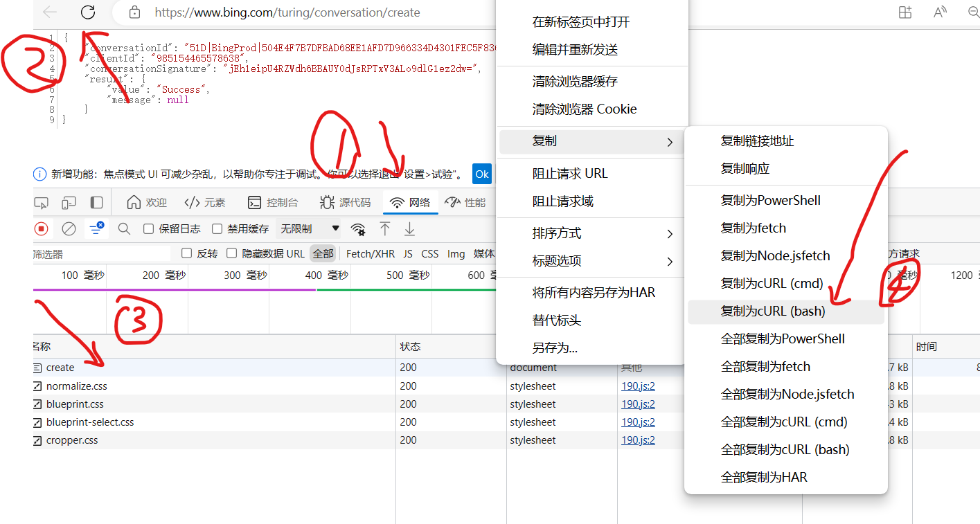Viewport: 980px width, 524px height.
Task: Open the 控制台 tab
Action: [273, 203]
